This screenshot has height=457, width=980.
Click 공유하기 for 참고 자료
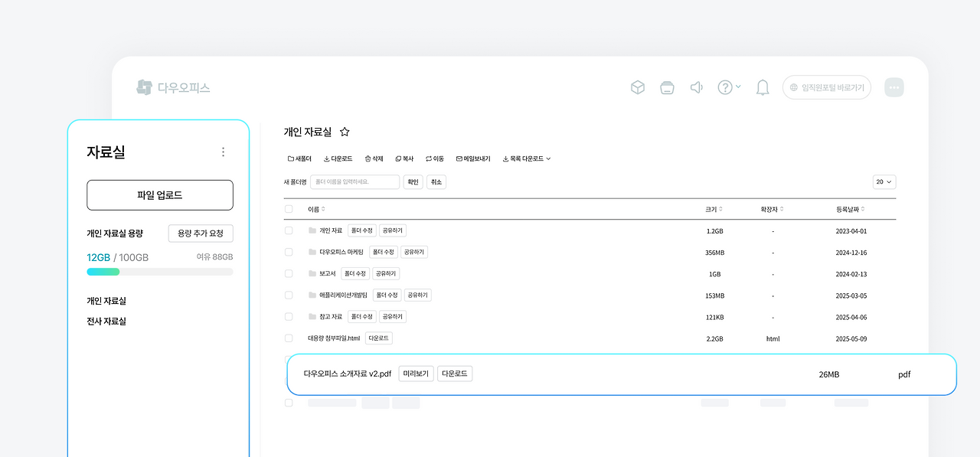(x=393, y=316)
